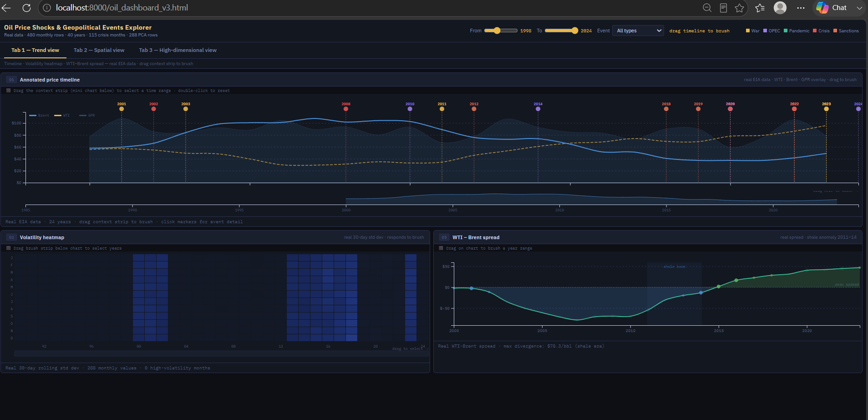Bookmark page with the star icon
Image resolution: width=868 pixels, height=420 pixels.
(x=740, y=8)
